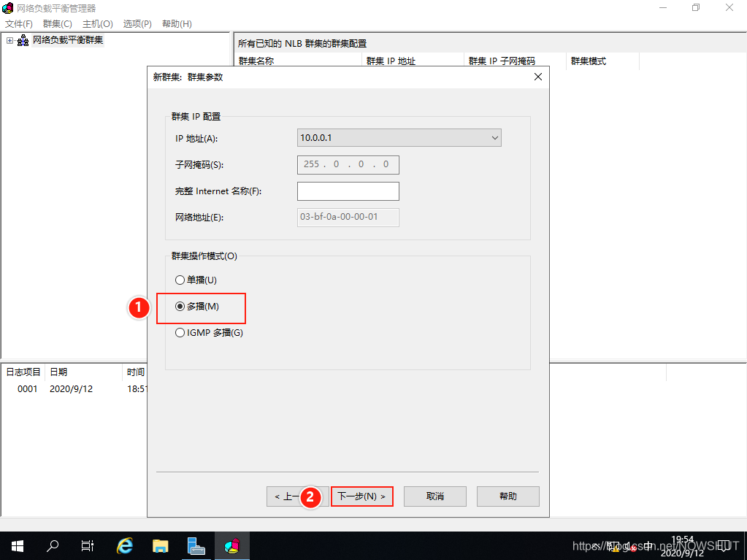Viewport: 747px width, 560px height.
Task: Enable the IGMP 多播(G) option
Action: pos(180,333)
